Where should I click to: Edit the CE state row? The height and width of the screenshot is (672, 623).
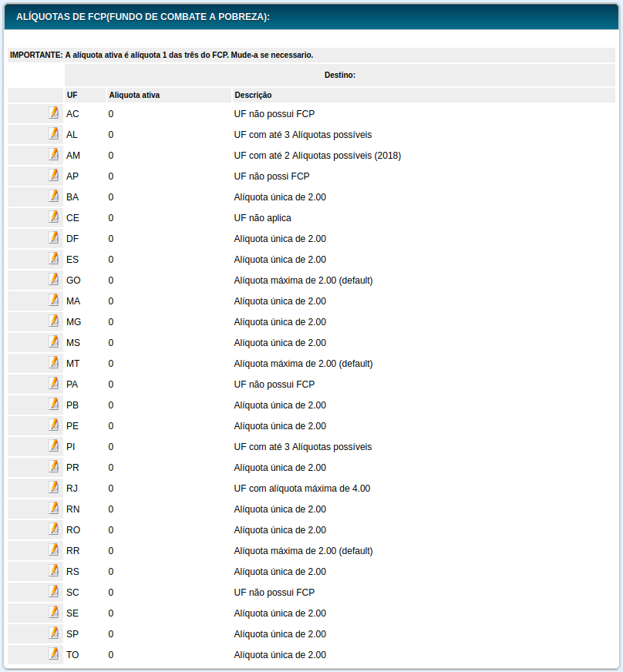(x=54, y=217)
